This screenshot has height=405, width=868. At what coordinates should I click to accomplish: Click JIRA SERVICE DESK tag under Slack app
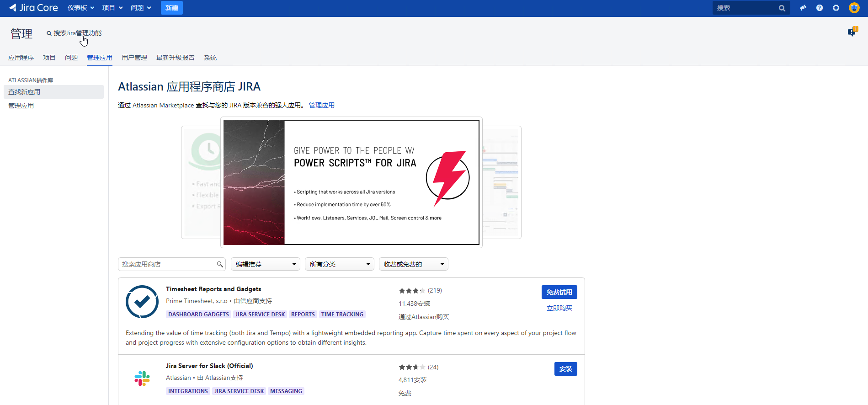click(239, 391)
